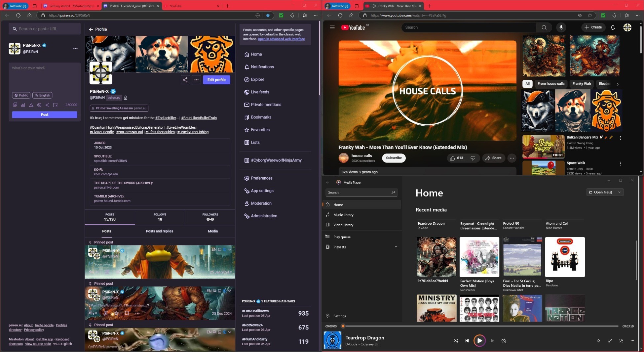Click the Media Player seek bar
This screenshot has width=644, height=352.
tap(481, 326)
